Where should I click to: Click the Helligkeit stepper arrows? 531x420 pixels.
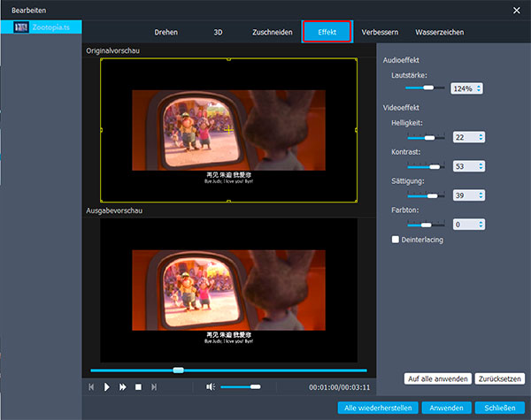481,137
